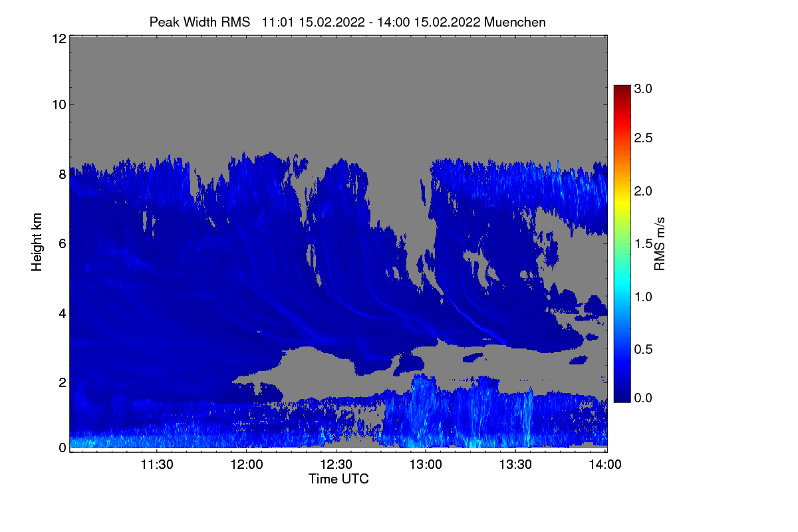The width and height of the screenshot is (798, 532).
Task: Click the height axis label 12
Action: [x=58, y=39]
